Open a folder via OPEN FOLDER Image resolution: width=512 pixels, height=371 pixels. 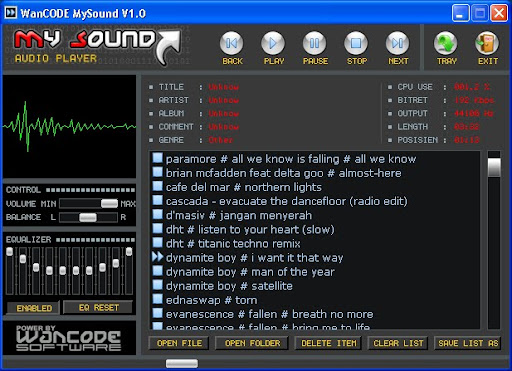click(x=252, y=343)
